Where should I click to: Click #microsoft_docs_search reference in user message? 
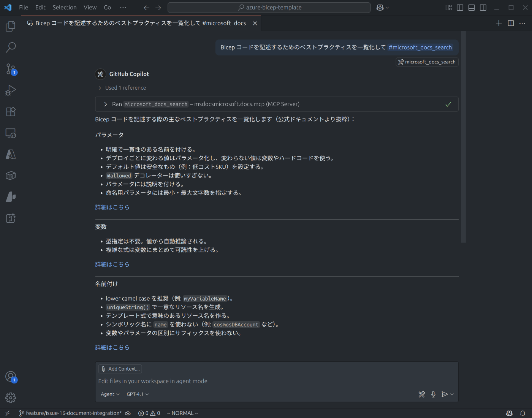pos(420,47)
